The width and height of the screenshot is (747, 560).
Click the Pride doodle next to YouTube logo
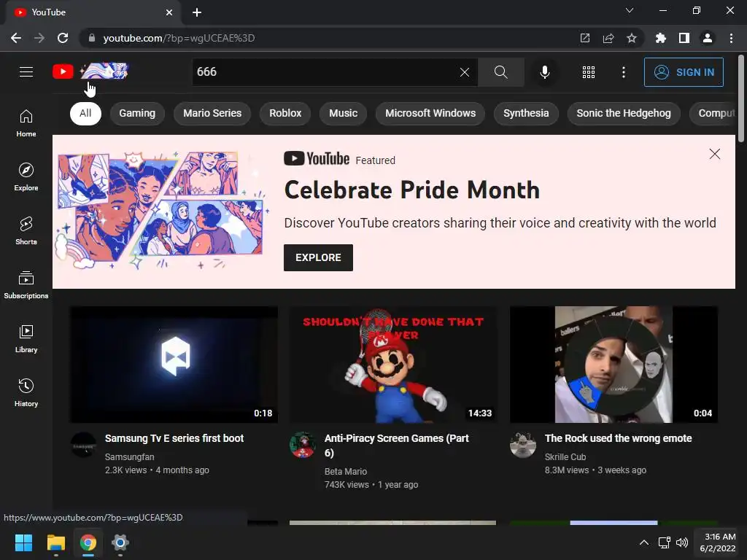(x=104, y=71)
